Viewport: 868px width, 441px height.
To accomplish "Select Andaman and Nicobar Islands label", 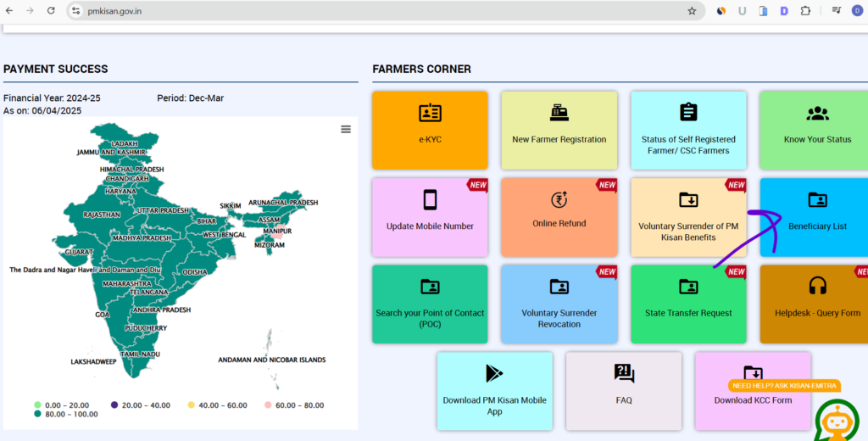I will [272, 360].
